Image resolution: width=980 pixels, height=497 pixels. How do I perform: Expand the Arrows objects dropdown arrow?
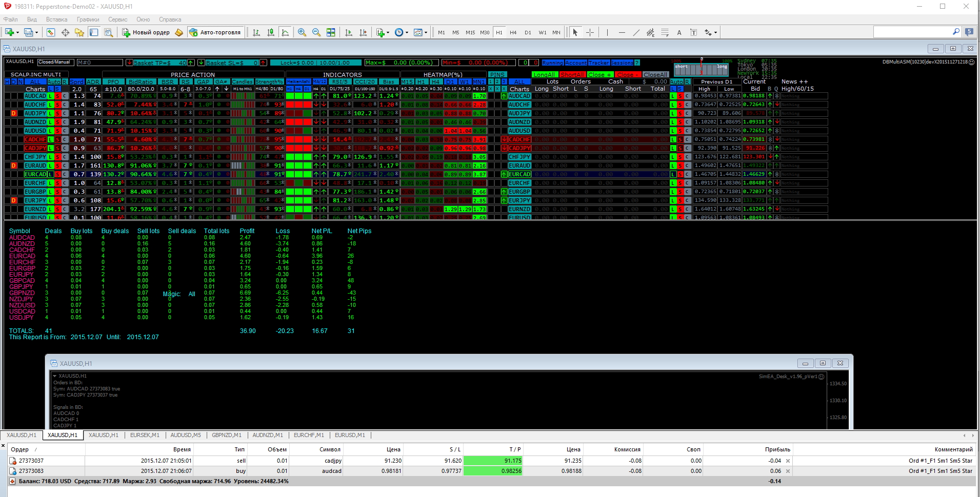pyautogui.click(x=715, y=33)
